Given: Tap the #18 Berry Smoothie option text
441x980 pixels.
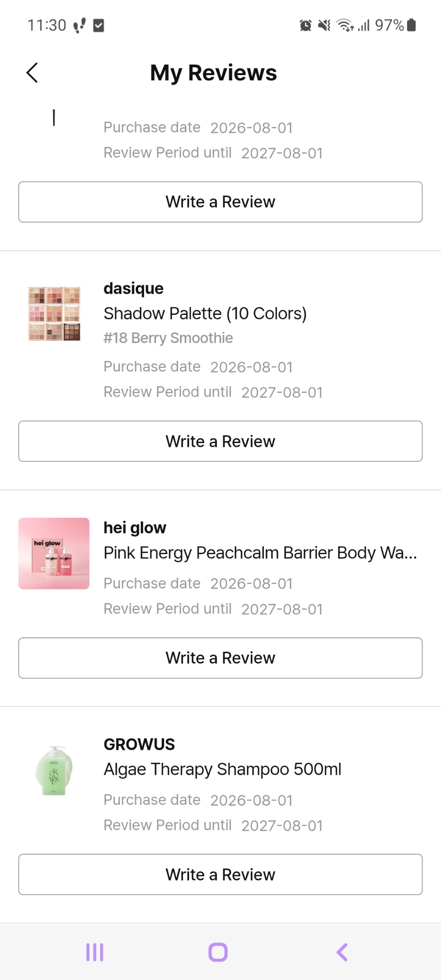Looking at the screenshot, I should click(168, 338).
